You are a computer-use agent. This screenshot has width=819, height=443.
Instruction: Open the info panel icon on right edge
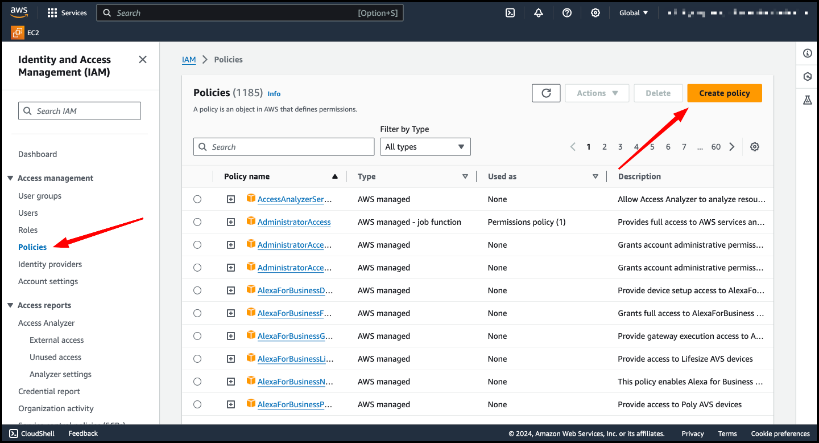click(808, 53)
